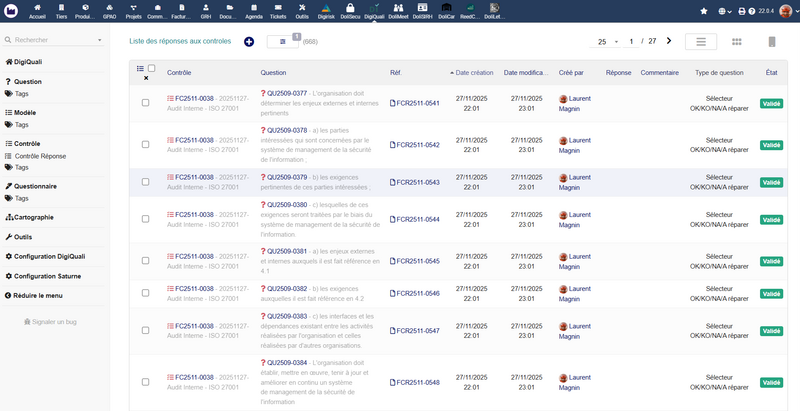Check the row for FCR2511-0546
800x411 pixels.
pyautogui.click(x=145, y=293)
